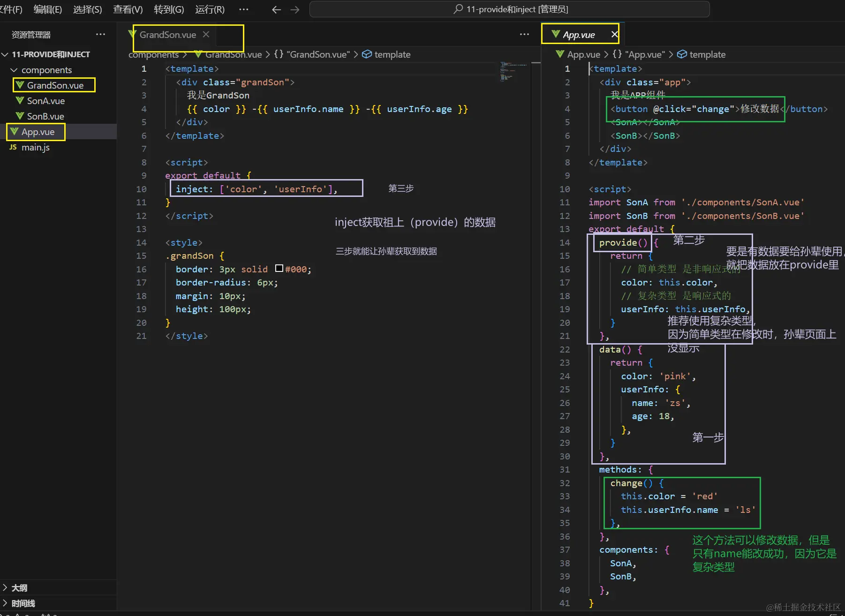
Task: Click the "age: 18," data line
Action: 653,416
